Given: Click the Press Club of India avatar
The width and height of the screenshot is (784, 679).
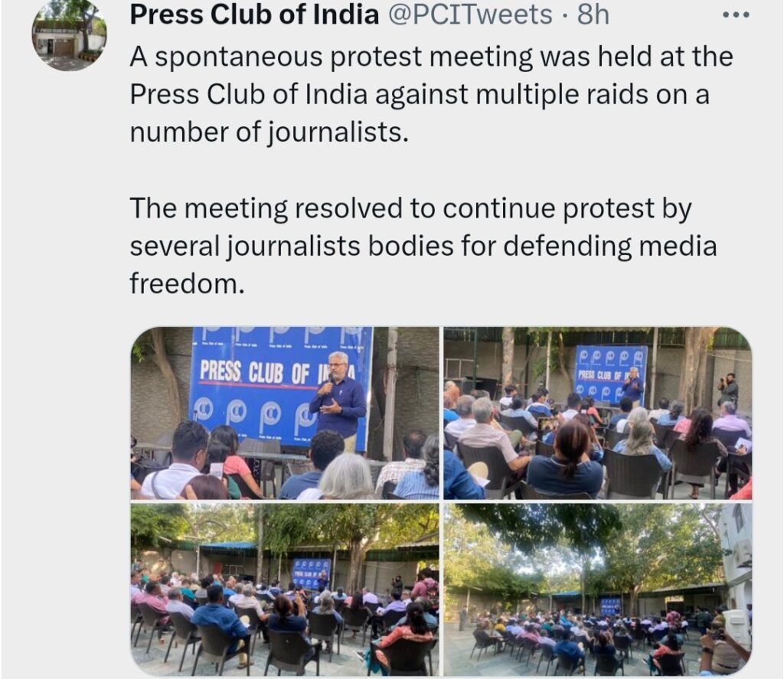Looking at the screenshot, I should (x=69, y=34).
